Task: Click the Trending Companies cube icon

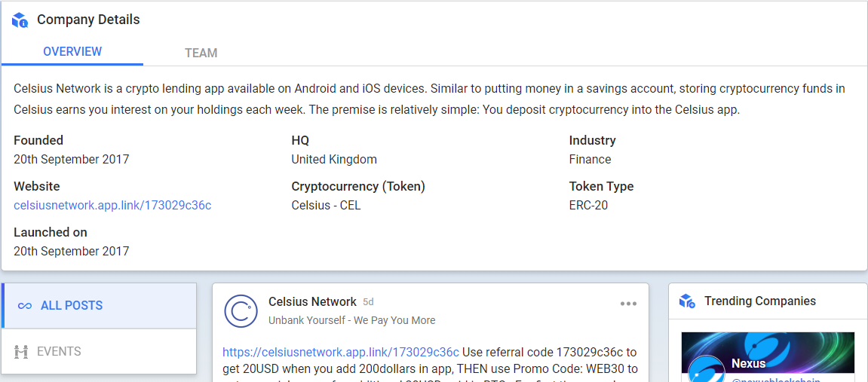Action: click(x=686, y=301)
